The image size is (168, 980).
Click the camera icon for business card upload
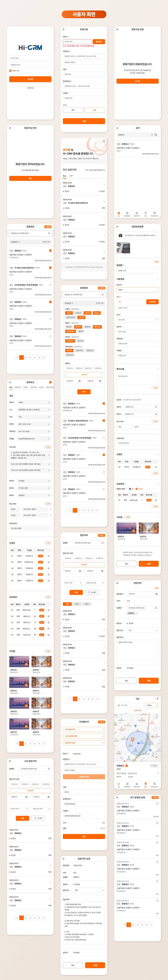pyautogui.click(x=120, y=236)
